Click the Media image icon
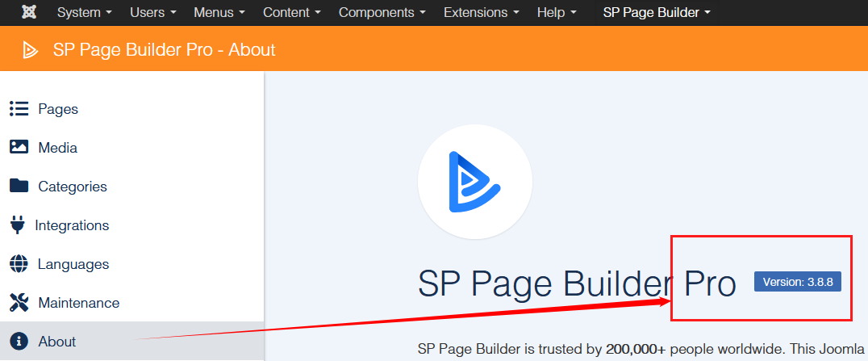The image size is (868, 361). coord(19,148)
